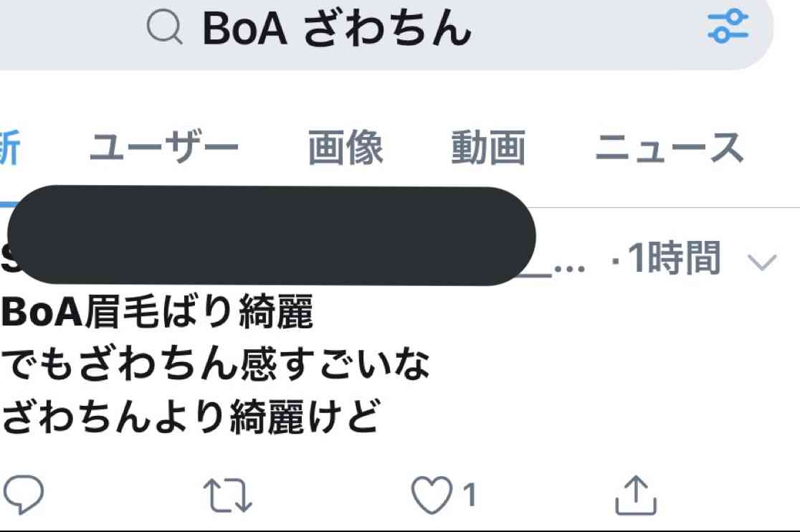Tap the share upload arrow icon
The height and width of the screenshot is (532, 800).
click(x=636, y=495)
